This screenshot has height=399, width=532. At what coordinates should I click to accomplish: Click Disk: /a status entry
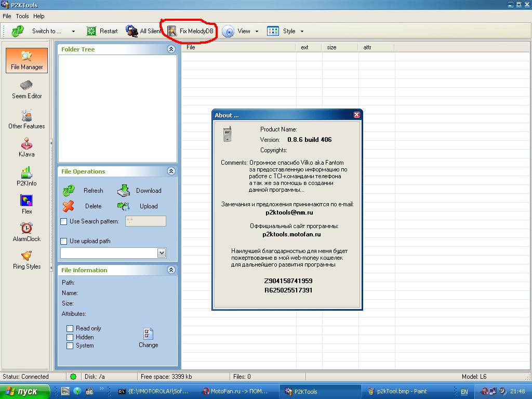click(95, 377)
